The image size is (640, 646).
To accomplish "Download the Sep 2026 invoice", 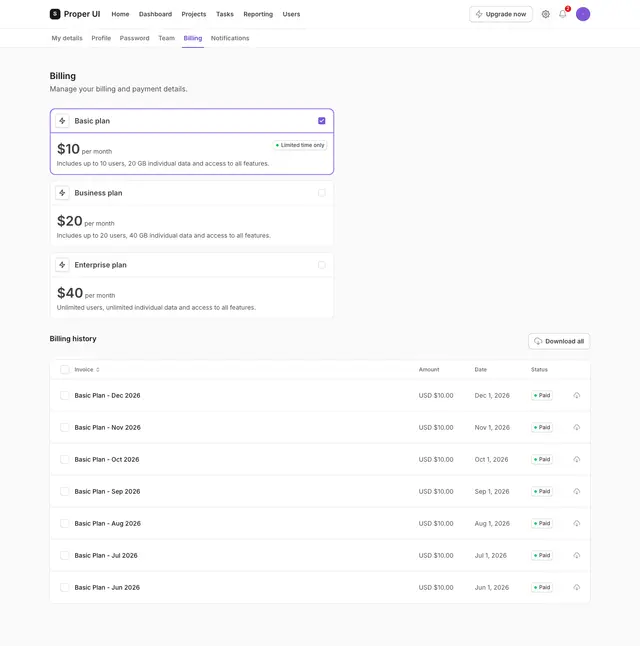I will coord(577,492).
